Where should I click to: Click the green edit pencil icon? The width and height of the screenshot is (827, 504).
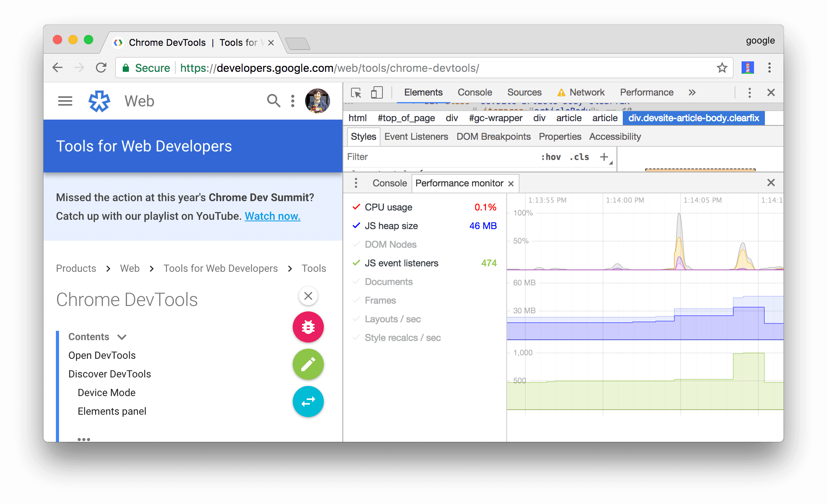pyautogui.click(x=308, y=365)
